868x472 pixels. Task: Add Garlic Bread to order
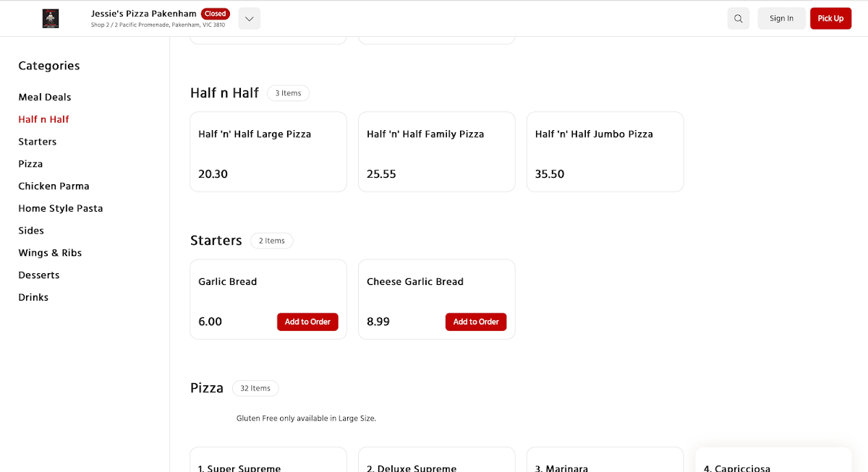point(307,322)
